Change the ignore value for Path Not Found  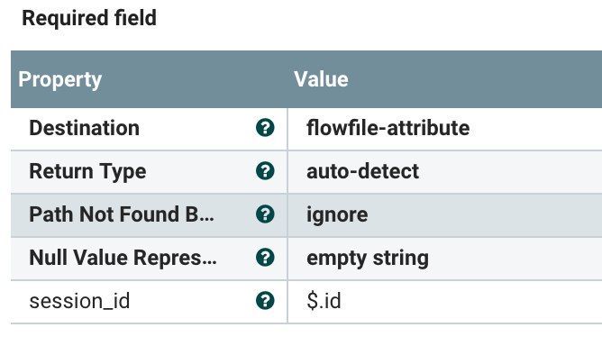pos(337,214)
